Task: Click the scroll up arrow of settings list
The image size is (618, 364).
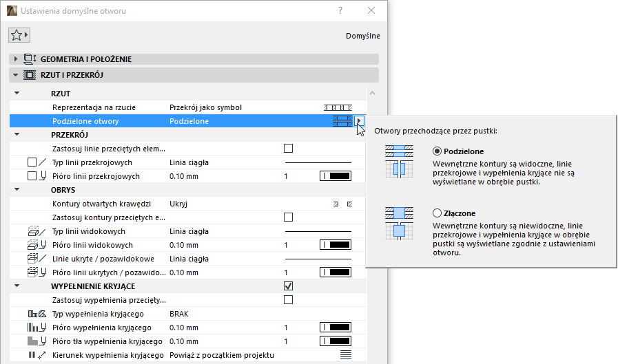Action: point(373,94)
